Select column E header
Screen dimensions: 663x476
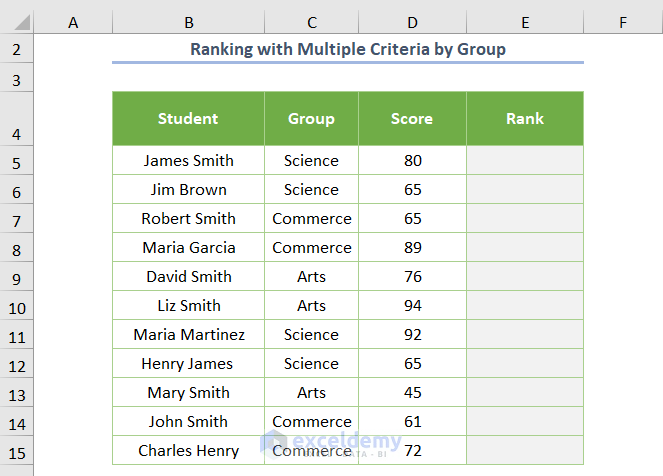tap(524, 22)
